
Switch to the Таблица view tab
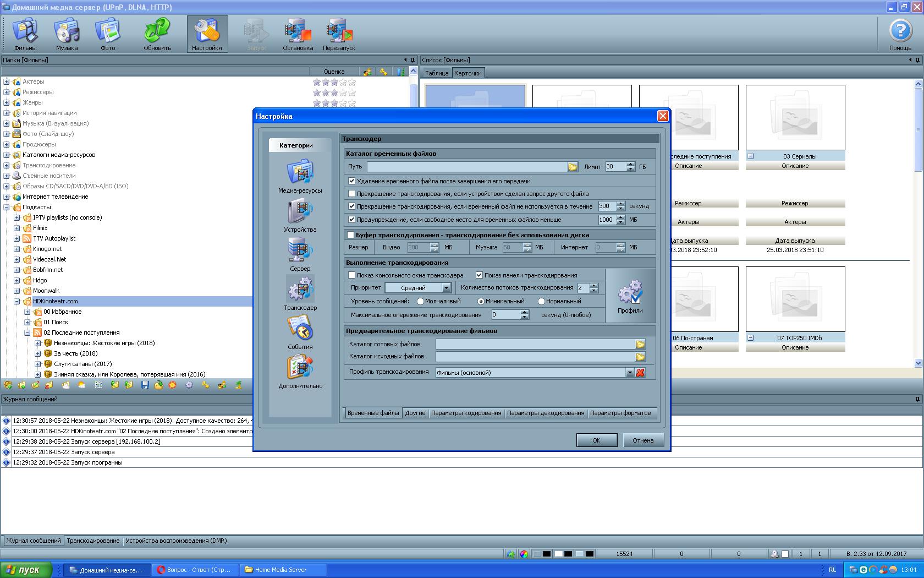[437, 73]
